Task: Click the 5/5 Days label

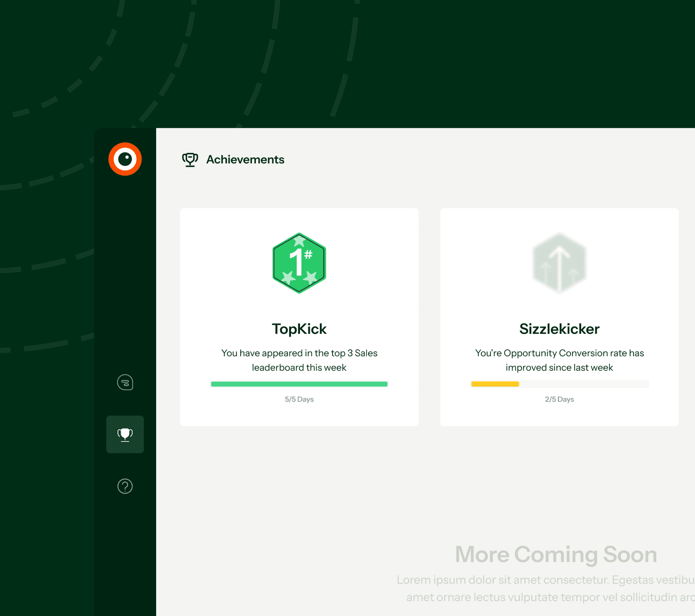Action: [x=299, y=399]
